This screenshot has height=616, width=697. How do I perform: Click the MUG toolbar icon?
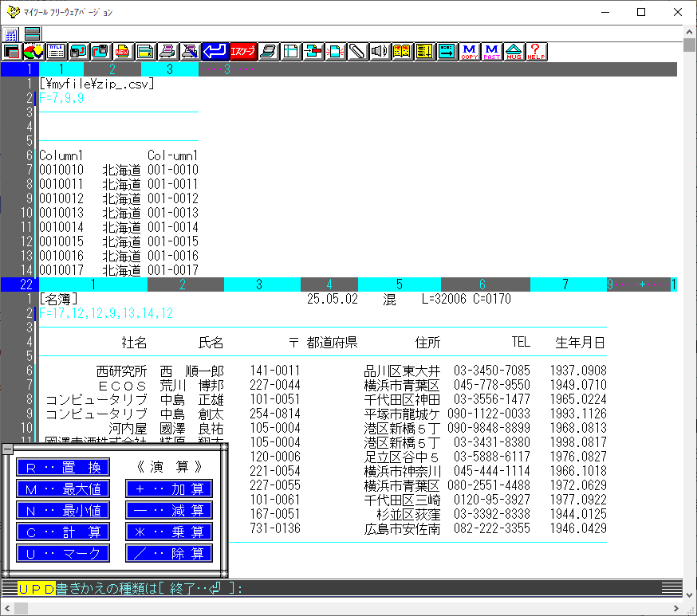tap(514, 52)
